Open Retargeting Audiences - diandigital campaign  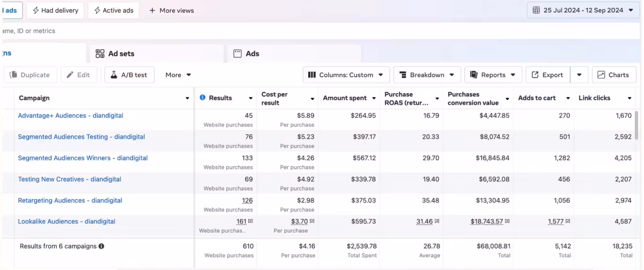tap(70, 201)
